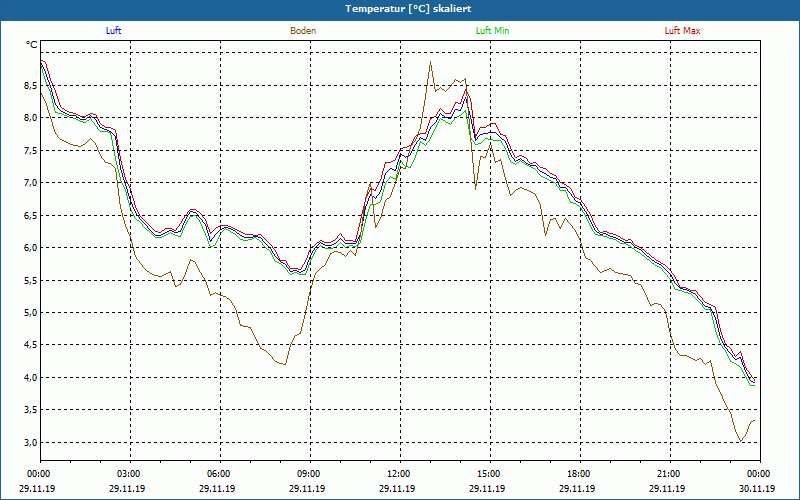Click the 8,5 y-axis value
The image size is (800, 500).
pyautogui.click(x=31, y=85)
